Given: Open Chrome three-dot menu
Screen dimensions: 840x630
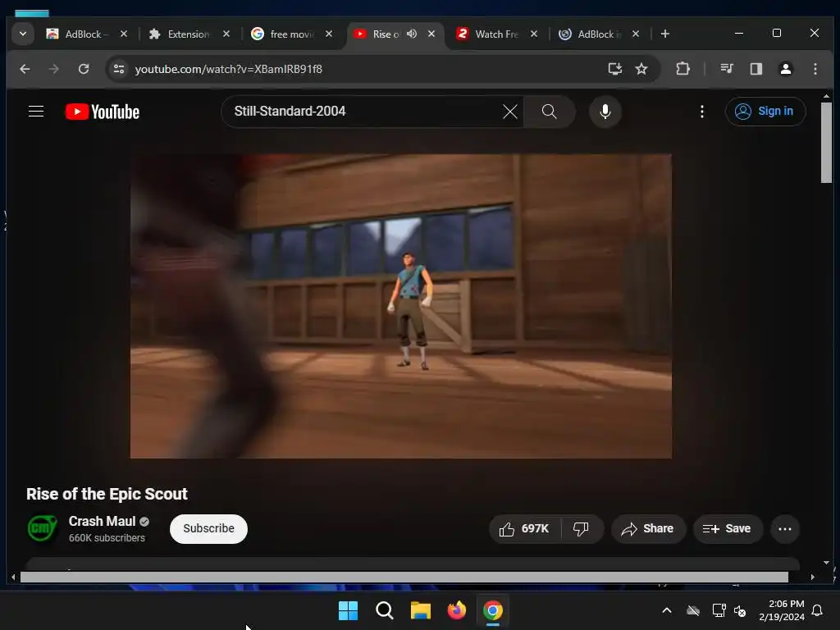Looking at the screenshot, I should point(815,69).
